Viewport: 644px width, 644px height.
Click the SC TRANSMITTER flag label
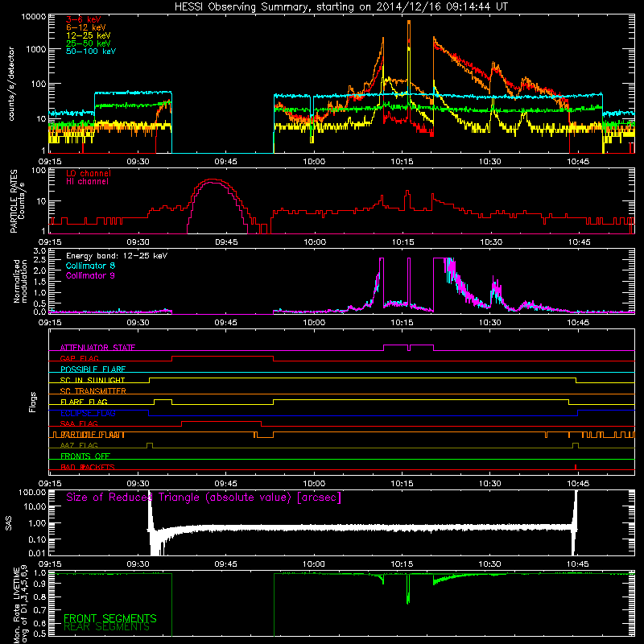click(x=93, y=391)
